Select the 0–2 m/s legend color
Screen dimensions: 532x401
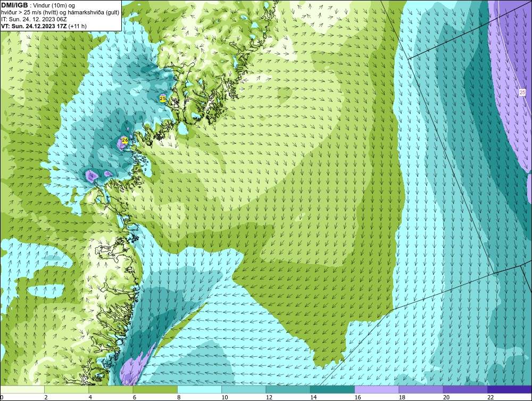point(22,389)
